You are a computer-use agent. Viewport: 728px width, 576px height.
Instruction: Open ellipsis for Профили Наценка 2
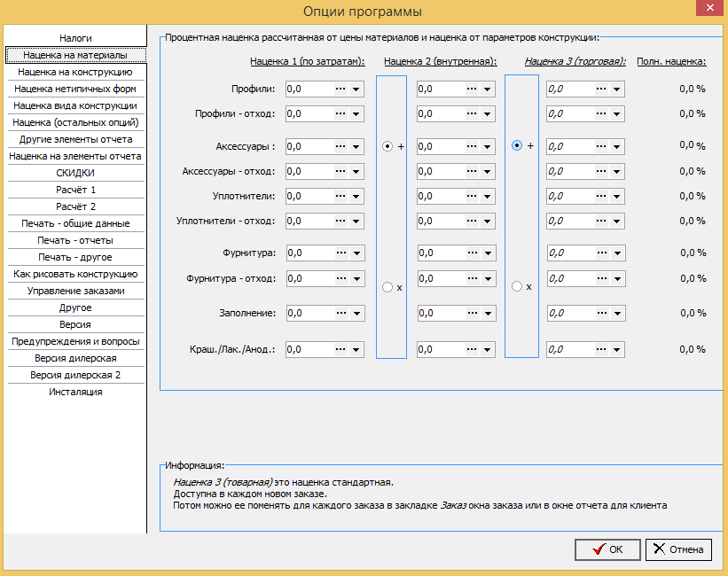472,89
